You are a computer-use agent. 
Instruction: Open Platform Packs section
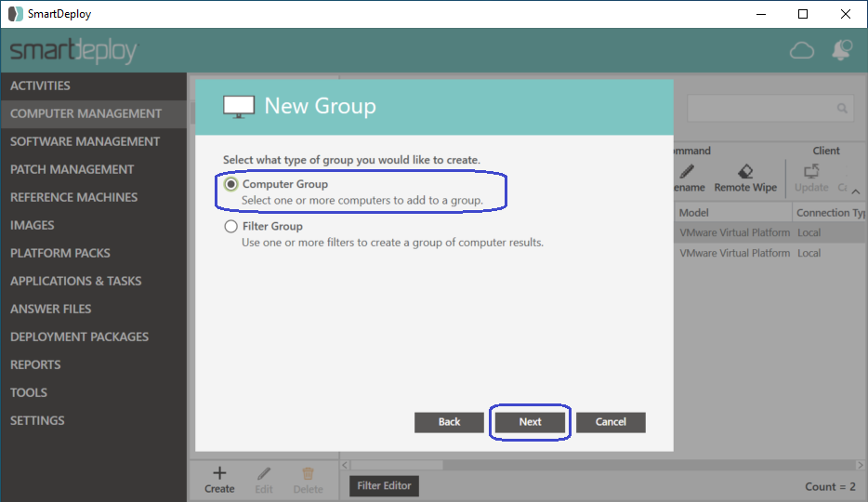94,253
